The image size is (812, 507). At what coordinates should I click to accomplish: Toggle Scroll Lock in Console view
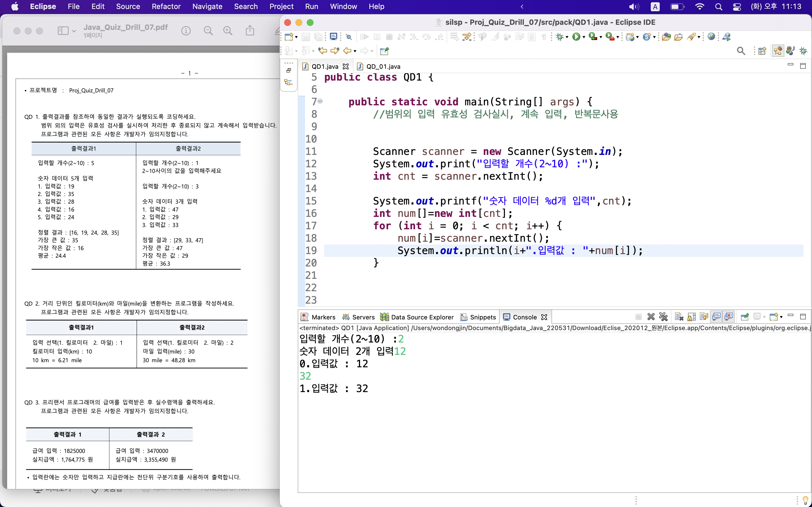(692, 317)
